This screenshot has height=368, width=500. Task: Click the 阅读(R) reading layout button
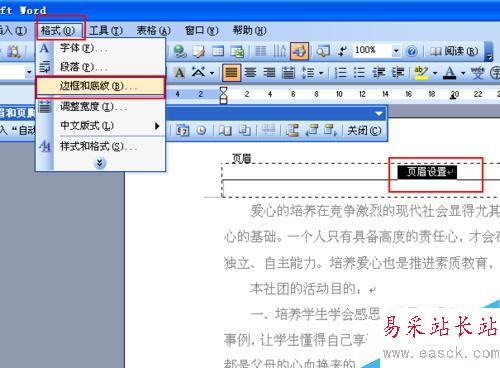coord(454,51)
